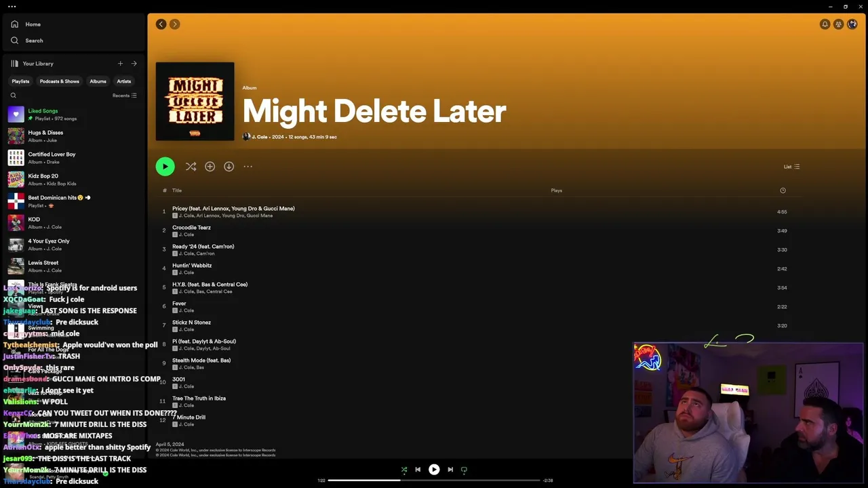Download the album

click(229, 167)
